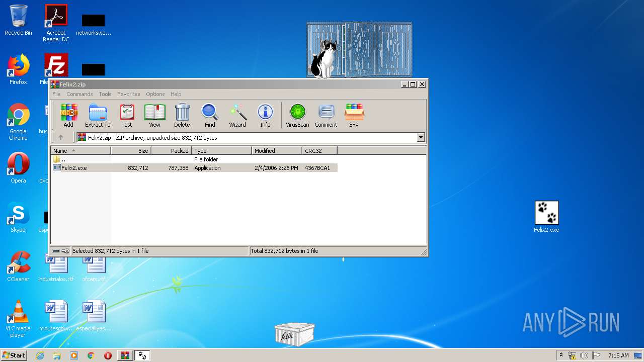Click the 787,388 packed size cell
The image size is (644, 362).
tap(178, 168)
